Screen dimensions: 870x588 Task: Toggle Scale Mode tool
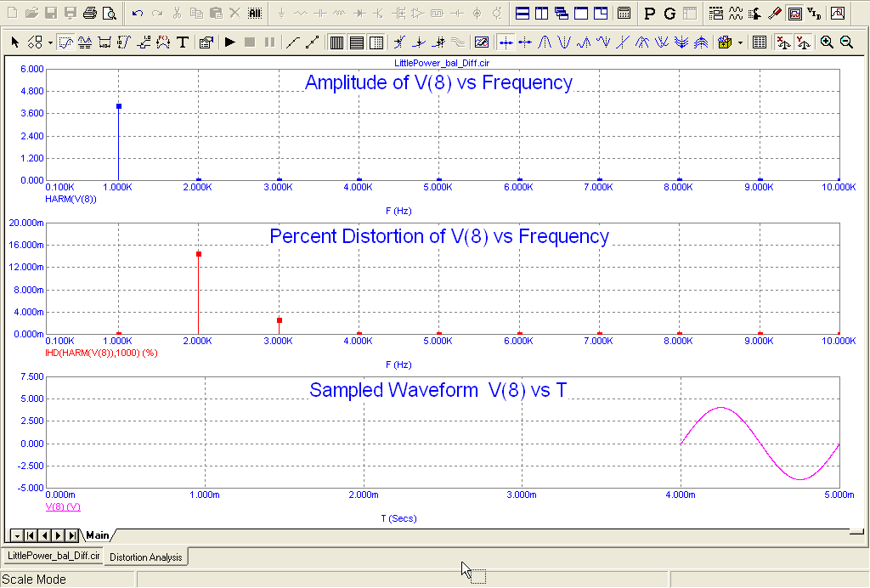coord(65,42)
